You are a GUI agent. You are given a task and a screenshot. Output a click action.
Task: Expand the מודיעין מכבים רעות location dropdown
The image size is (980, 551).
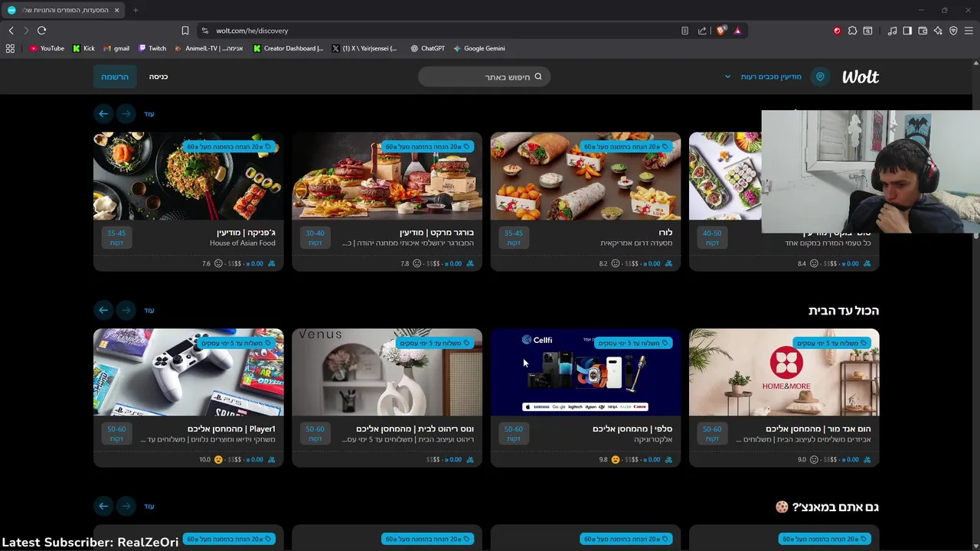click(764, 77)
